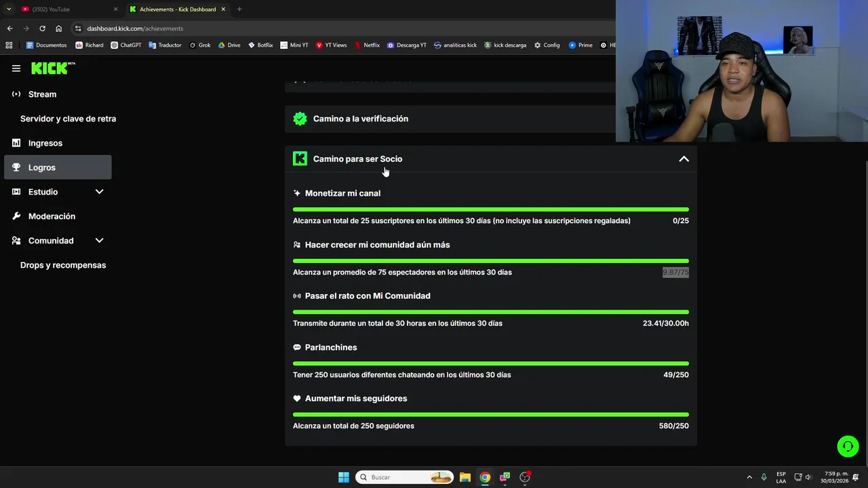Go back in browser history
This screenshot has width=868, height=488.
coord(9,28)
